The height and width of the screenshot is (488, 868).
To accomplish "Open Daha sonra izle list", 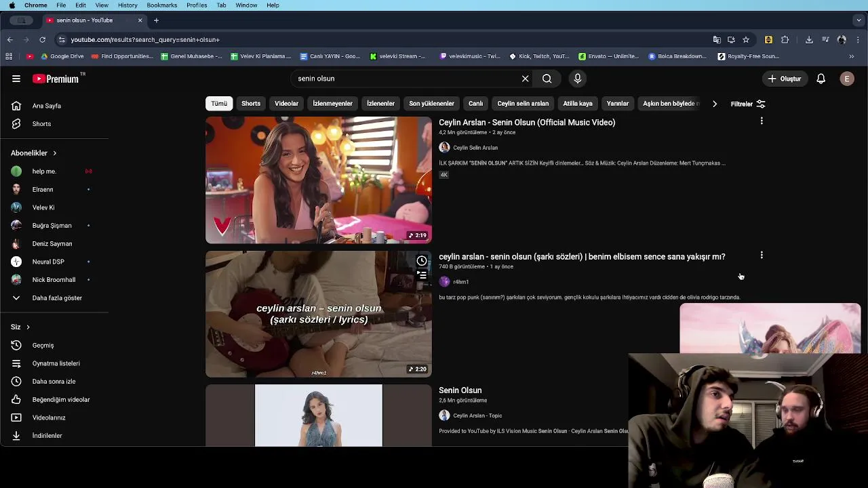I will 54,382.
